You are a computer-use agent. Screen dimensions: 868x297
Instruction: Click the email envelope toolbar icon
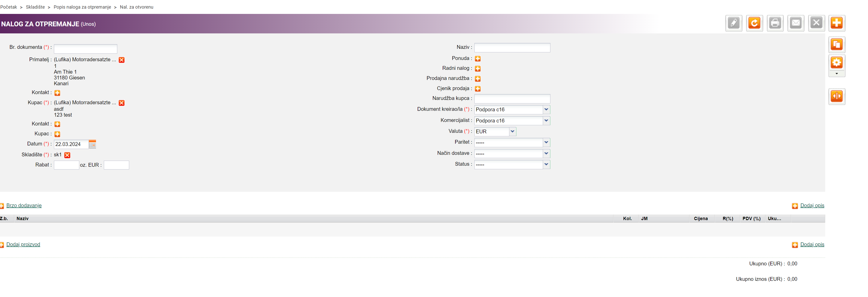tap(796, 23)
